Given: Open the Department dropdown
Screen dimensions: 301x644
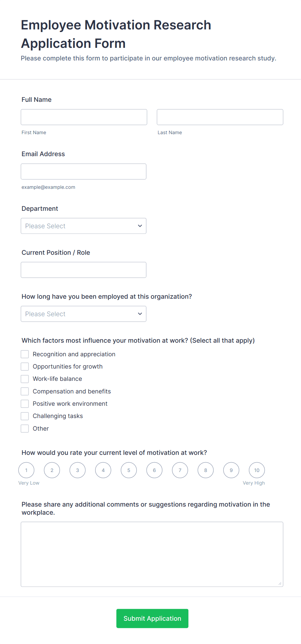Looking at the screenshot, I should (83, 226).
